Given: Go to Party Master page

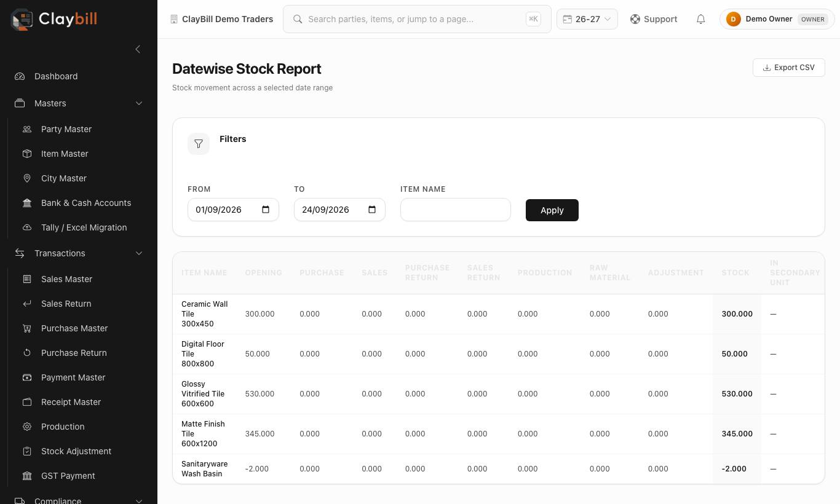Looking at the screenshot, I should (66, 129).
